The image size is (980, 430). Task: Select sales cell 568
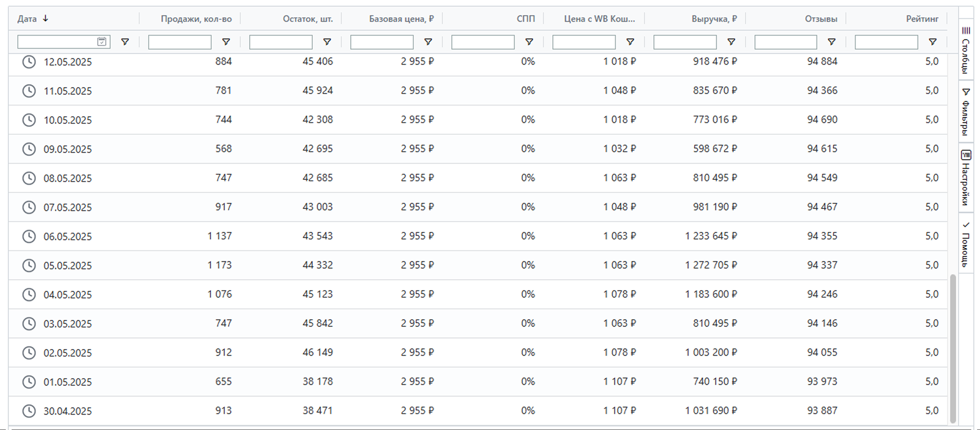(x=223, y=148)
